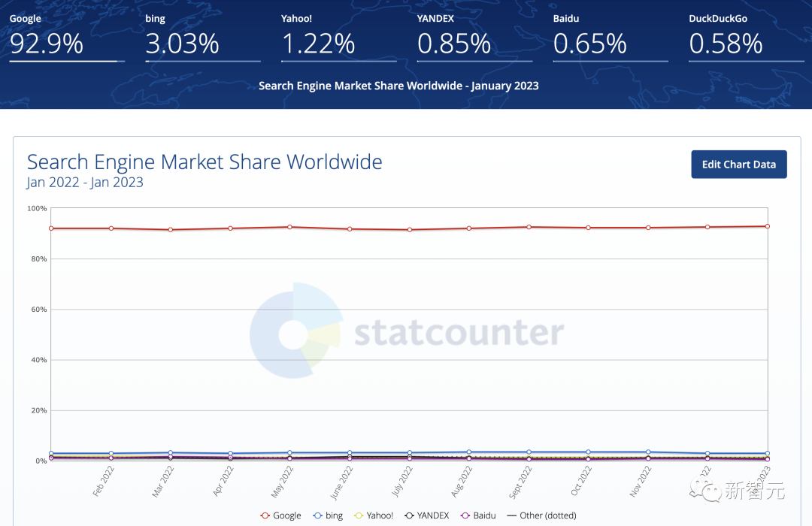Toggle the Yahoo! legend entry
The width and height of the screenshot is (812, 526).
373,515
